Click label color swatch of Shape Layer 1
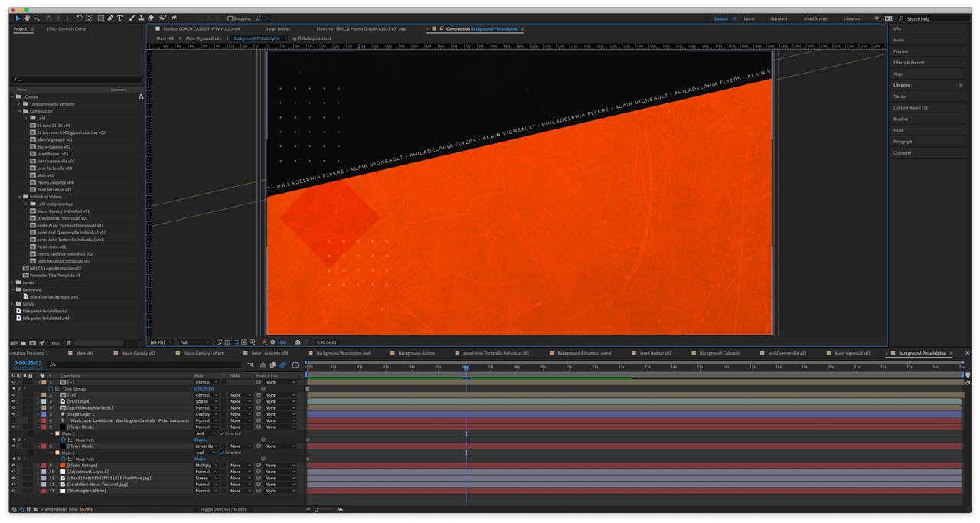Screen dimensions: 980x523 (x=43, y=414)
